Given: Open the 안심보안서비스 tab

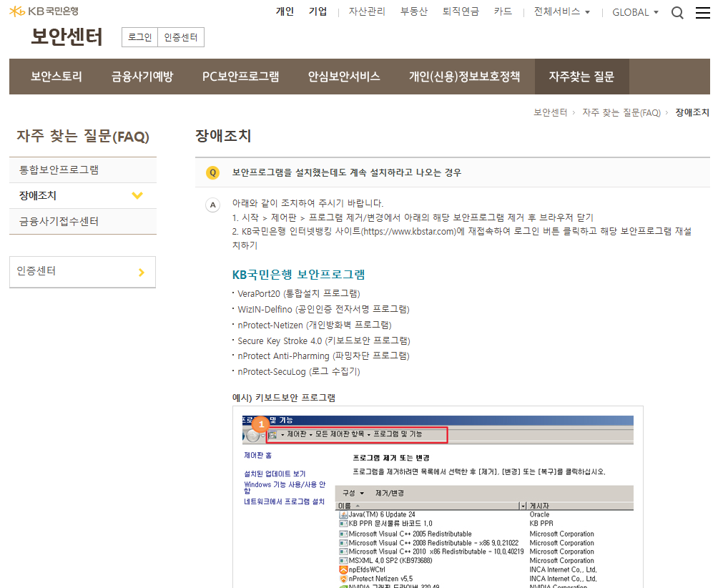Looking at the screenshot, I should [344, 77].
